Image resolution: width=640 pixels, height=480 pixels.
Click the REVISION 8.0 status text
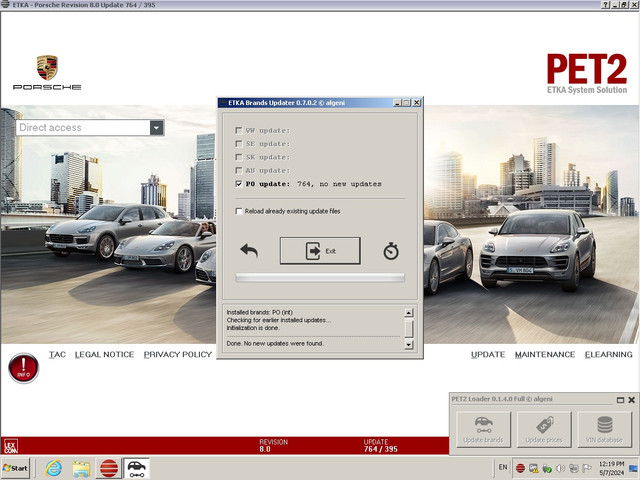coord(273,445)
